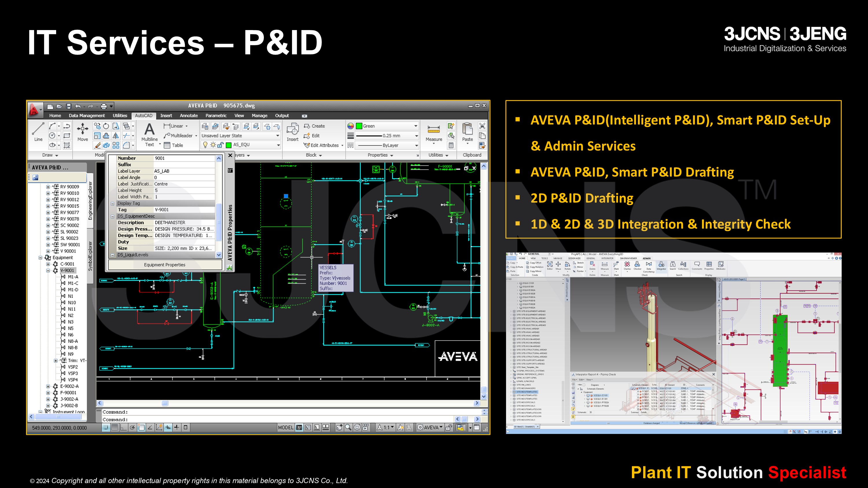The image size is (868, 488).
Task: Expand the RV 90009 tree node
Action: point(48,187)
